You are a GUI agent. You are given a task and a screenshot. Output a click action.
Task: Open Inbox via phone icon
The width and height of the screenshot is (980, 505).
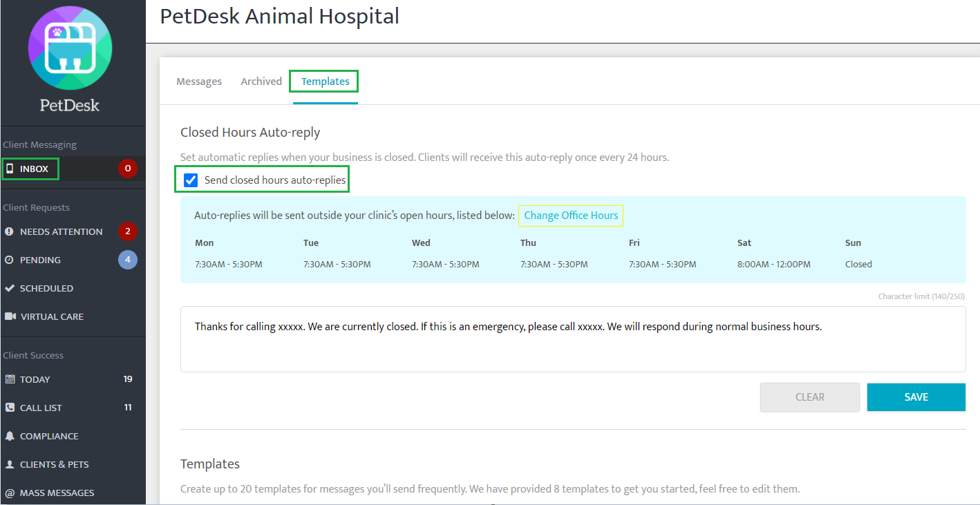[10, 169]
